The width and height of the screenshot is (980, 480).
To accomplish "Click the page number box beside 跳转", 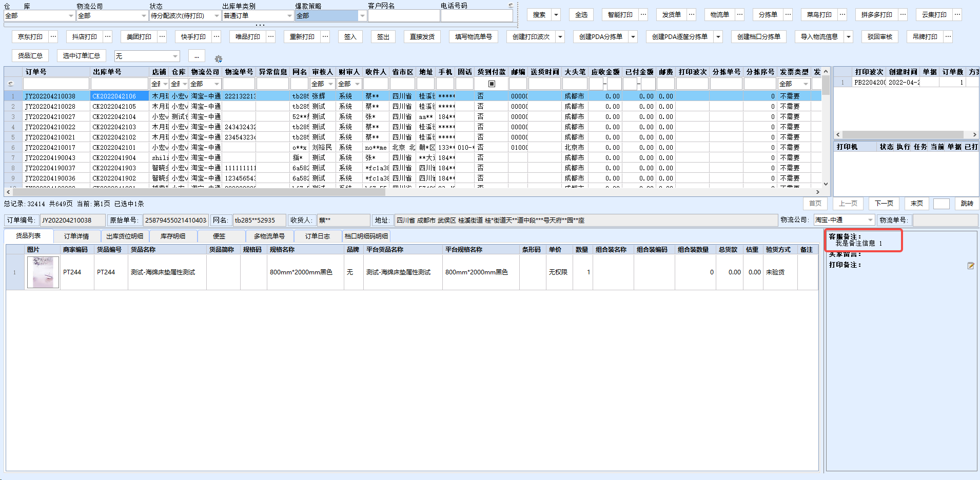I will coord(942,204).
